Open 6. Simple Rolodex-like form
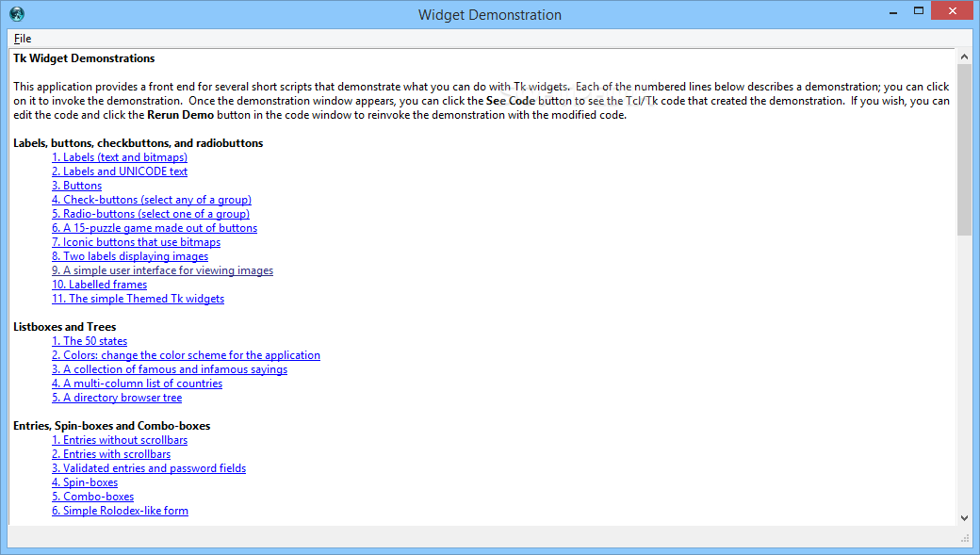Image resolution: width=980 pixels, height=555 pixels. 120,511
